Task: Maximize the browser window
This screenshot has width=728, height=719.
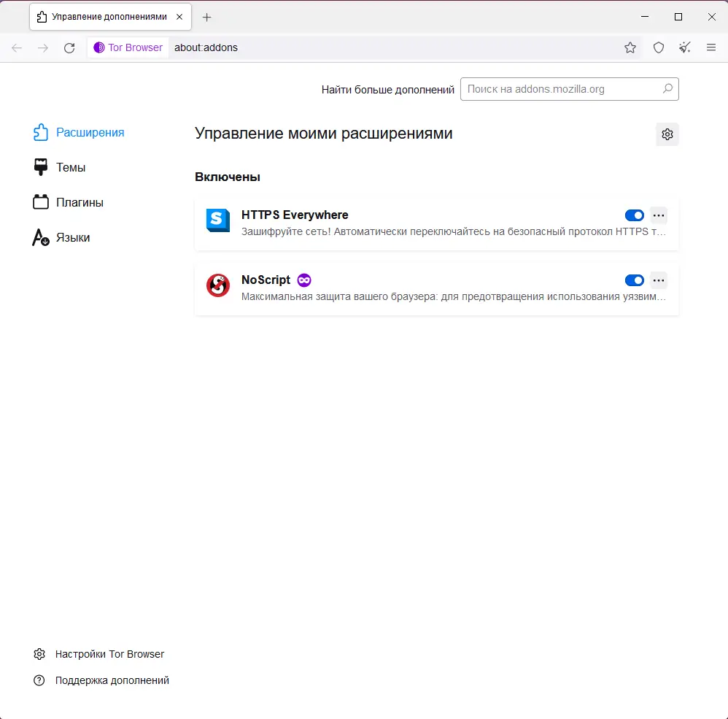Action: click(x=678, y=17)
